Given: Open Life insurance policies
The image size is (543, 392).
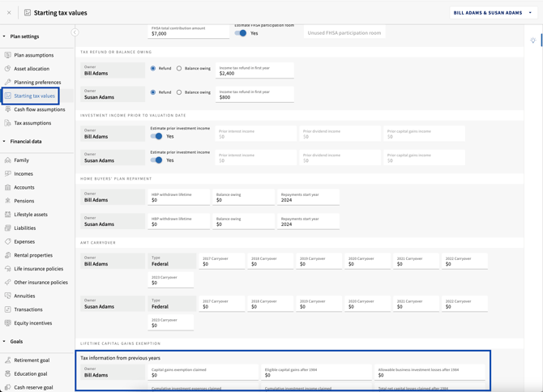Looking at the screenshot, I should (38, 268).
